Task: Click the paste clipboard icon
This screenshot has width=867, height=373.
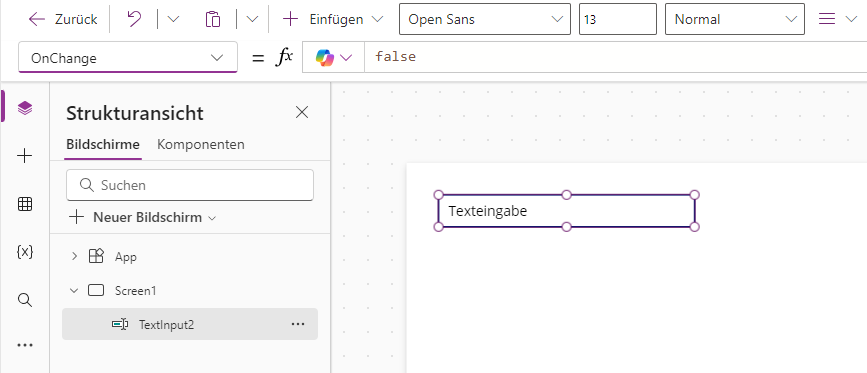Action: (213, 19)
